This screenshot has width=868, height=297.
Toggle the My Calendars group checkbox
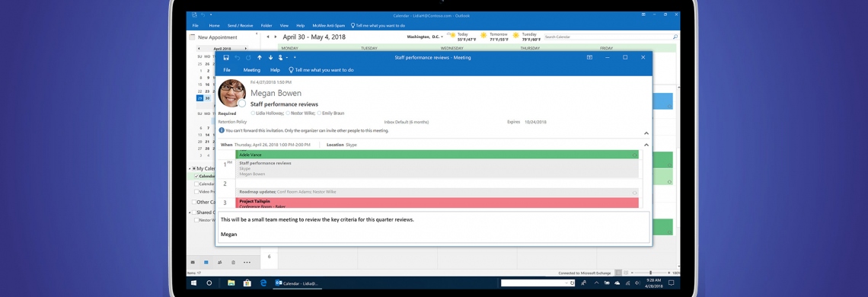pos(193,168)
